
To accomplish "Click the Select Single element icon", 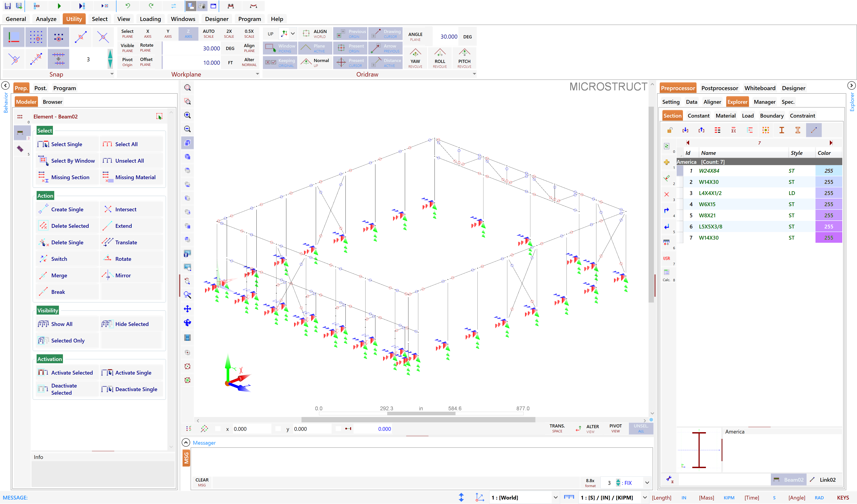I will click(43, 144).
